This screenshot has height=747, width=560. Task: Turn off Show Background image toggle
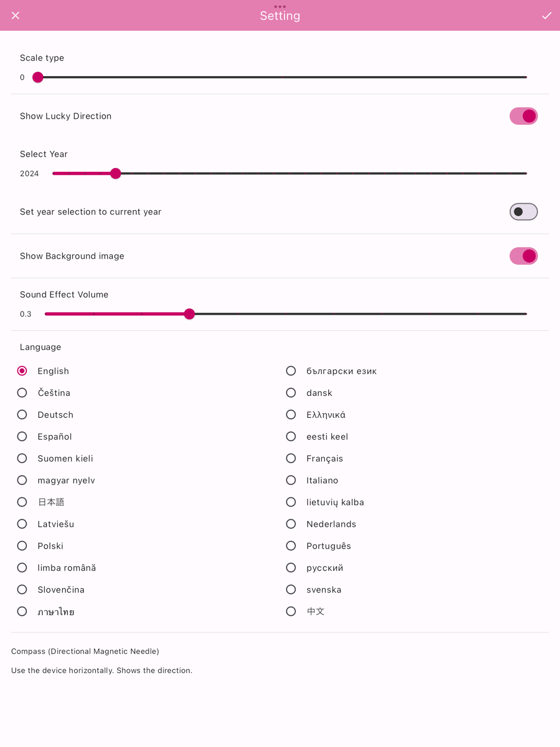[x=524, y=256]
